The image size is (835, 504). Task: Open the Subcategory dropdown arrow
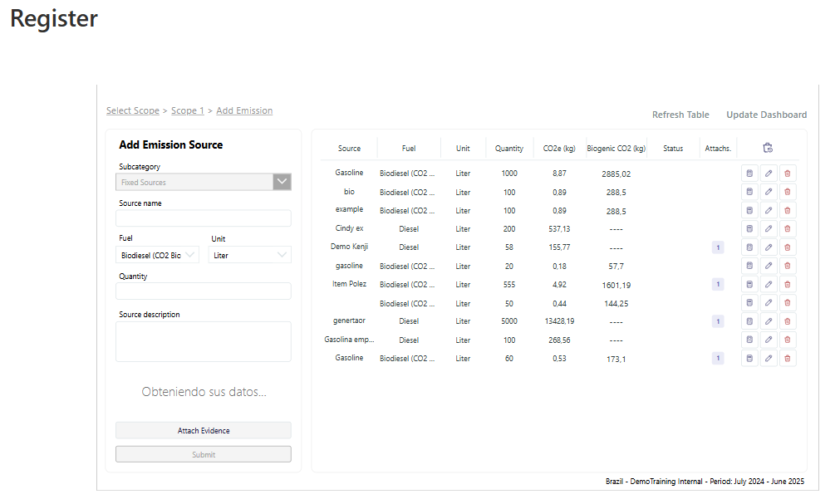click(282, 182)
